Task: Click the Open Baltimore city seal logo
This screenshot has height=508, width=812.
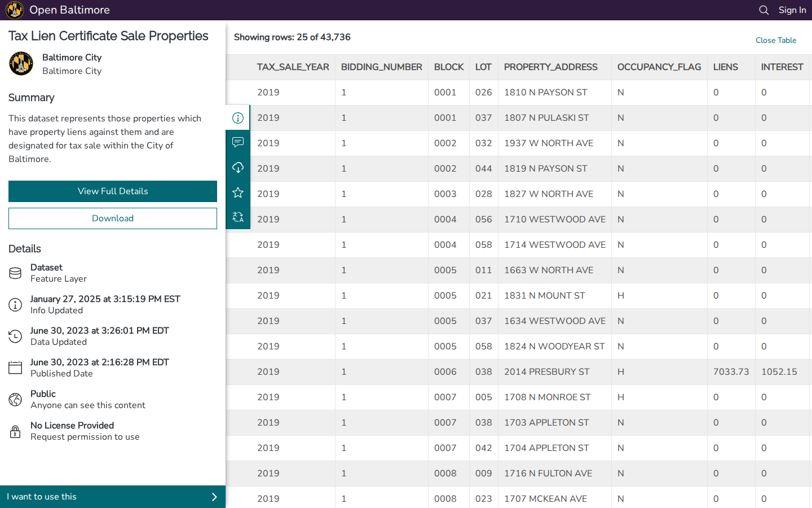Action: 15,10
